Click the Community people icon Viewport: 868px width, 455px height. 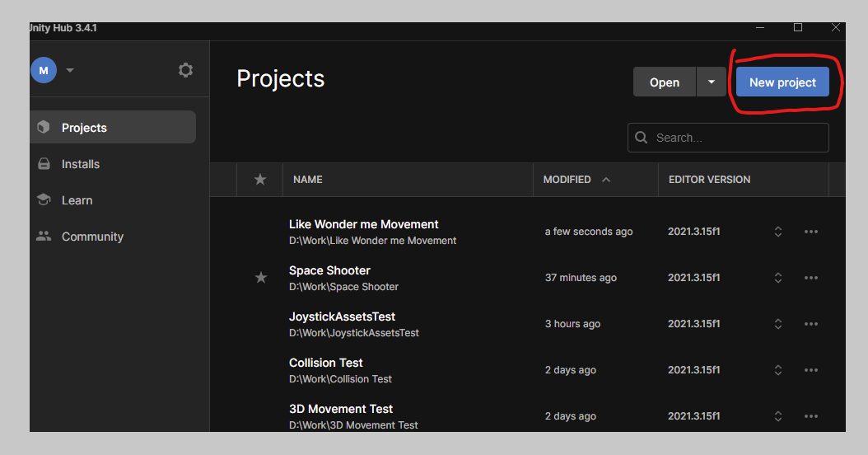[x=44, y=236]
